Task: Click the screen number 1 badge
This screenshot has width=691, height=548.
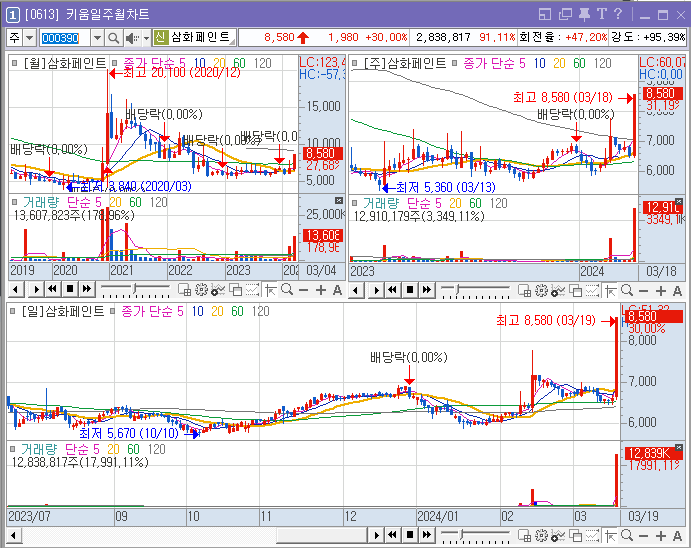Action: 13,15
